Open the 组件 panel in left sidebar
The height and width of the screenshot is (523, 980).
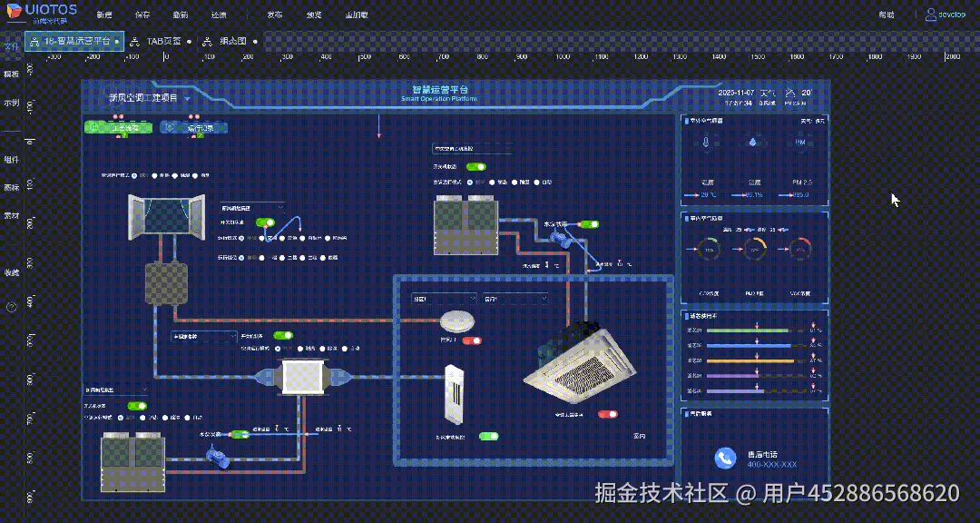[x=11, y=159]
